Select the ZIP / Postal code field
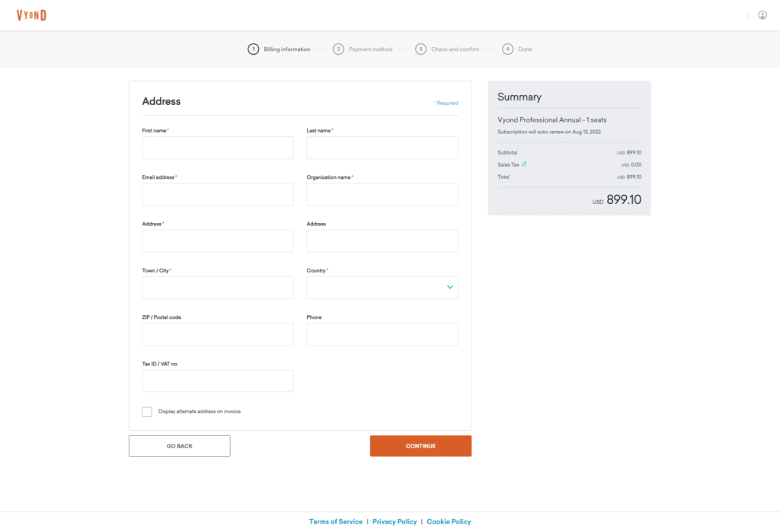Screen dimensions: 780x532 tap(218, 334)
